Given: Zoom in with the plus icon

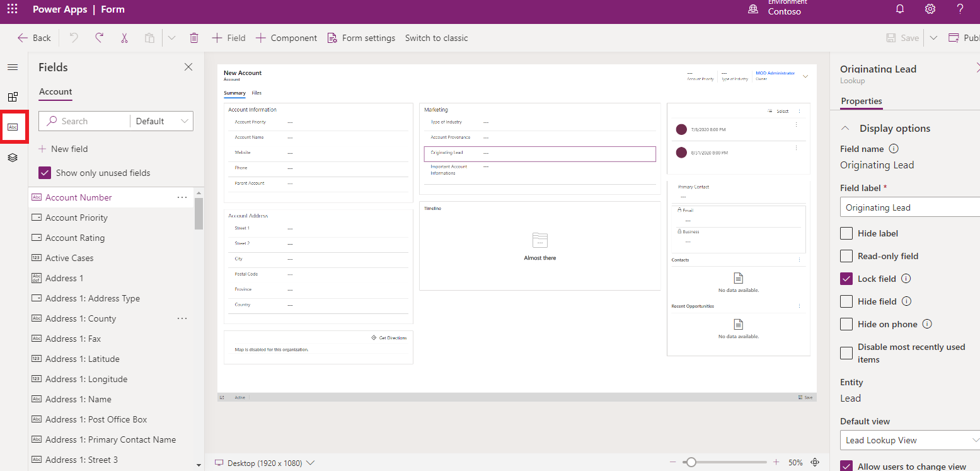Looking at the screenshot, I should [776, 462].
